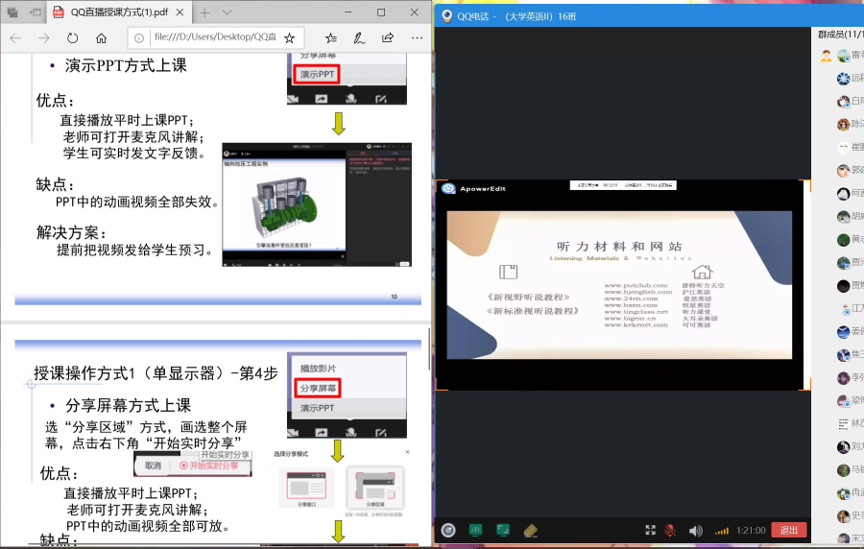This screenshot has height=549, width=864.
Task: Open the browser settings and more menu
Action: pos(415,38)
